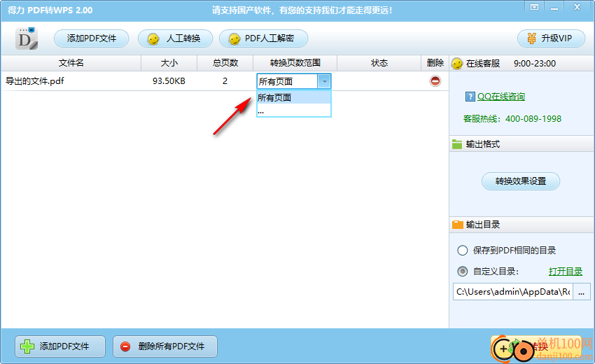Open the title bar options menu icon
Image resolution: width=595 pixels, height=364 pixels.
tap(534, 7)
